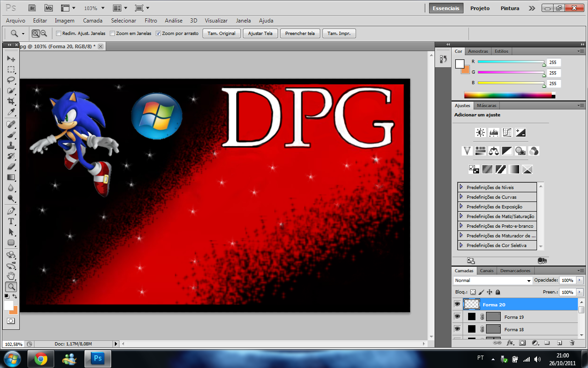
Task: Switch to the Amostras tab
Action: click(478, 51)
